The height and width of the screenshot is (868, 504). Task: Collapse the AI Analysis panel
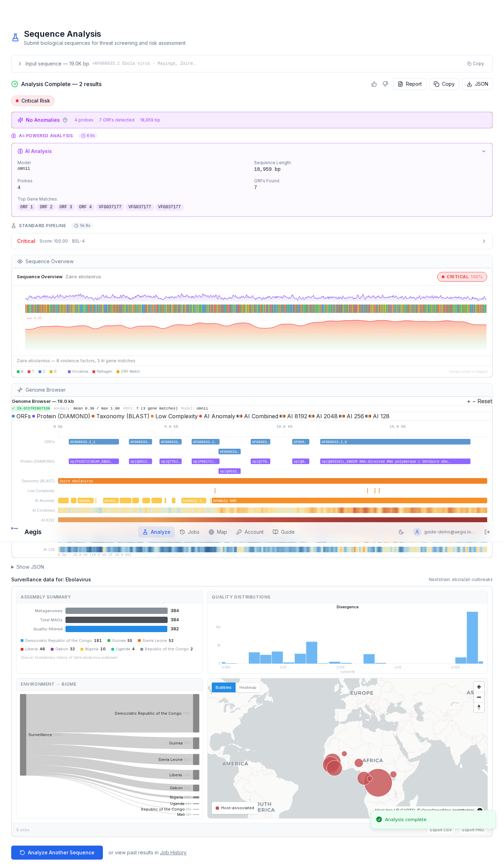(483, 151)
